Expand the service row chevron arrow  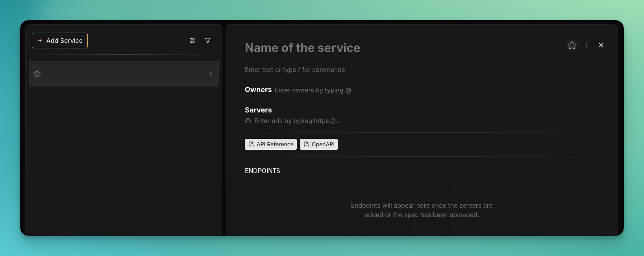[211, 74]
